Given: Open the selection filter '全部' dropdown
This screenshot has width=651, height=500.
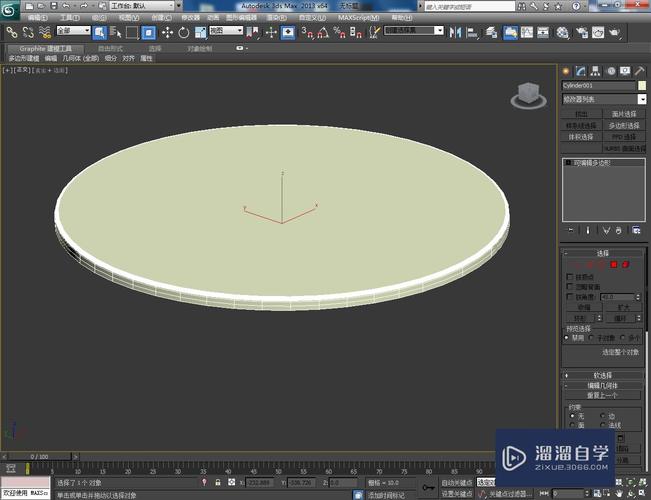Looking at the screenshot, I should 73,30.
